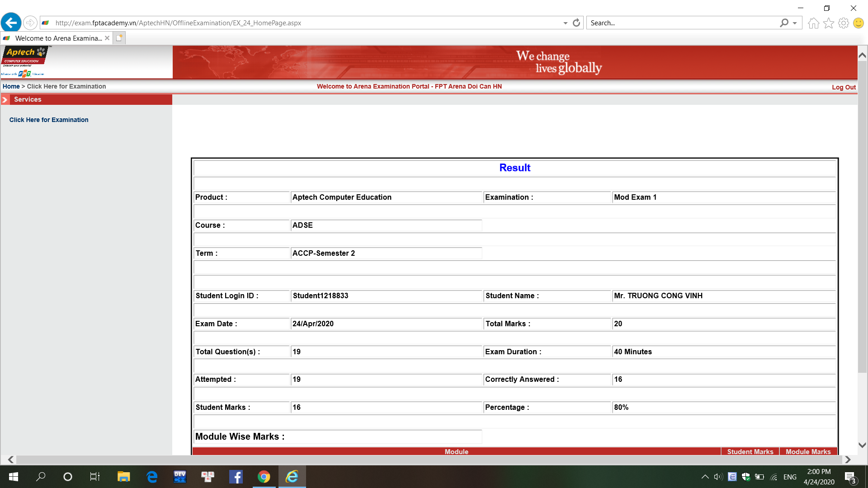
Task: Open Favorites with the star icon
Action: coord(828,23)
